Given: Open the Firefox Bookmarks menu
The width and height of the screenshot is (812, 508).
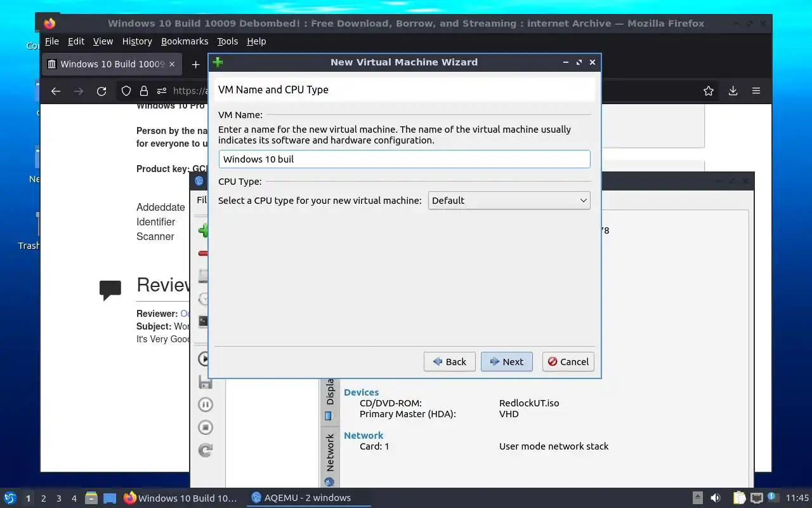Looking at the screenshot, I should pos(185,41).
